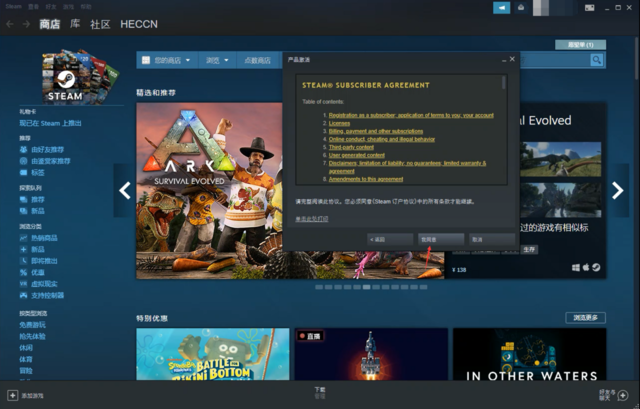This screenshot has height=409, width=640.
Task: Open the 点数商店 points shop tab
Action: 257,60
